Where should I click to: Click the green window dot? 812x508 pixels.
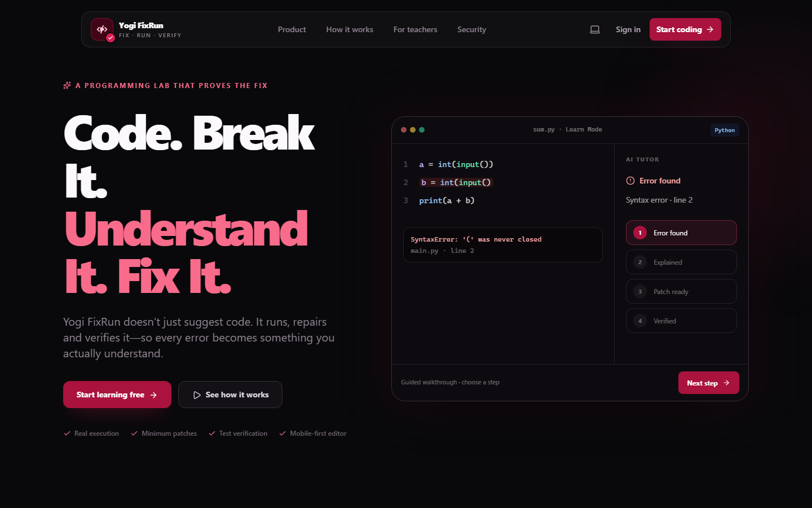point(422,130)
